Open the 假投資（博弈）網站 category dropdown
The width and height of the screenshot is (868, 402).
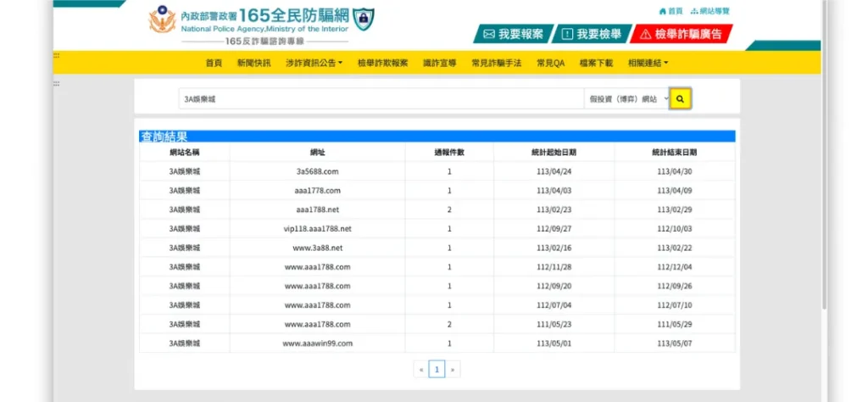click(x=626, y=99)
